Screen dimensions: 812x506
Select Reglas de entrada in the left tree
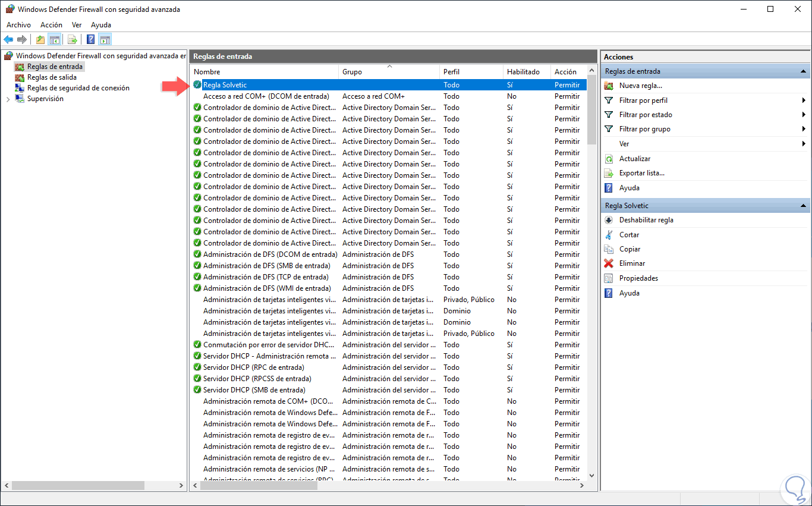point(55,67)
